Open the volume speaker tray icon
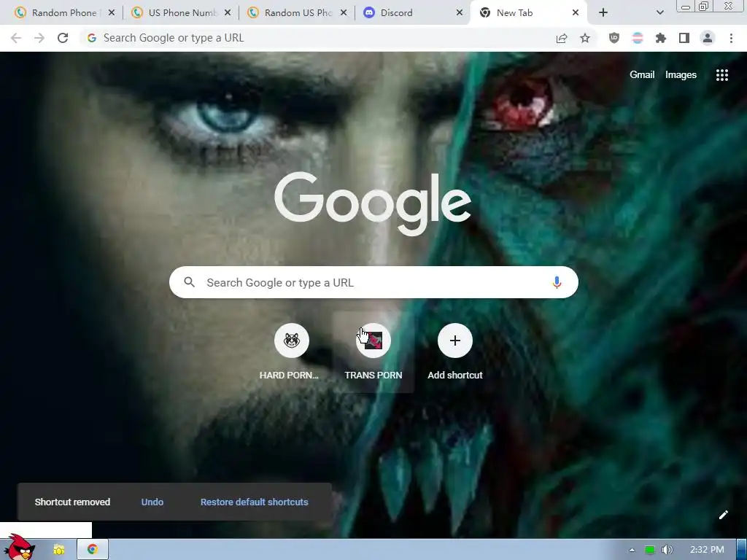This screenshot has height=560, width=747. click(667, 550)
